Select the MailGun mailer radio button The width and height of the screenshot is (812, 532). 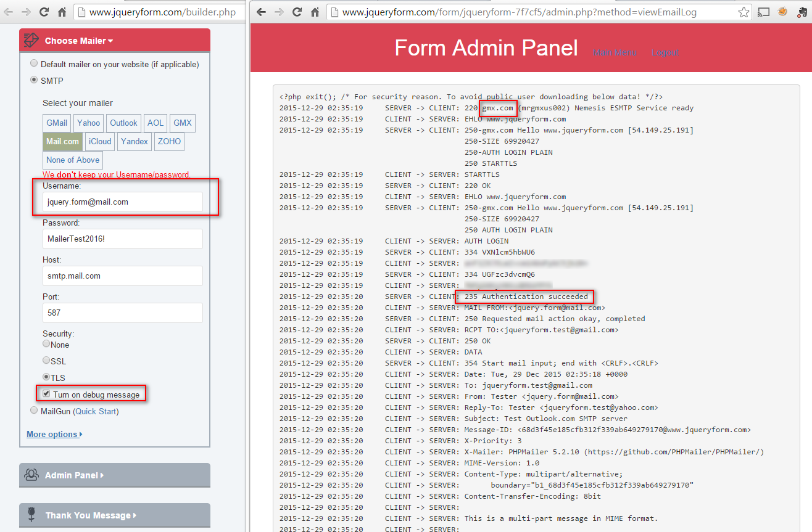[x=34, y=411]
